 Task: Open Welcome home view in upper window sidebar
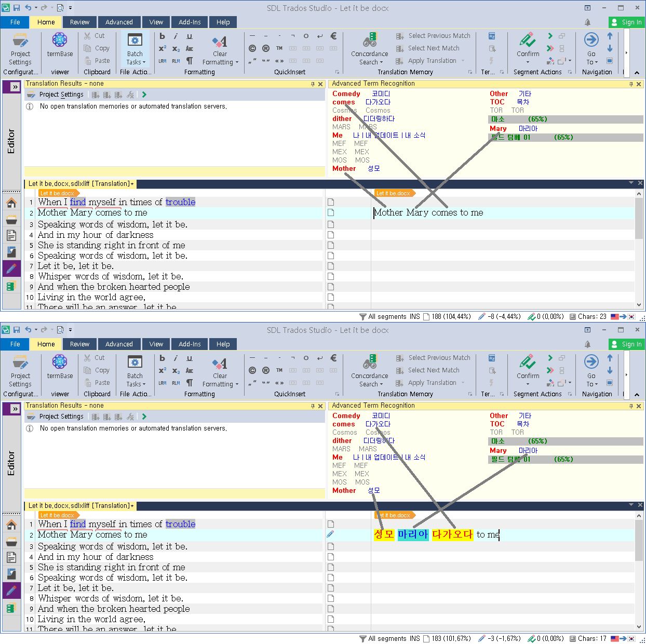11,203
